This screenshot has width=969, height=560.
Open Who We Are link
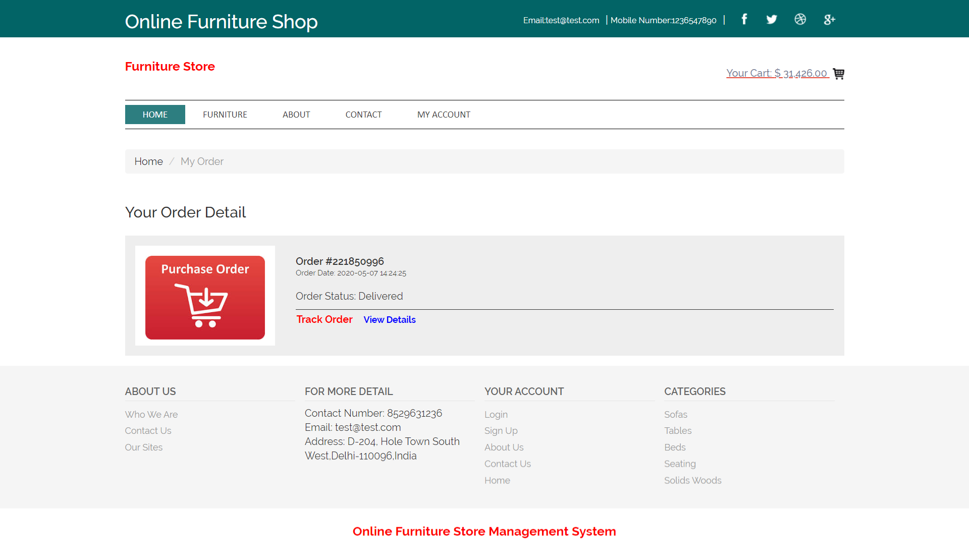tap(151, 414)
